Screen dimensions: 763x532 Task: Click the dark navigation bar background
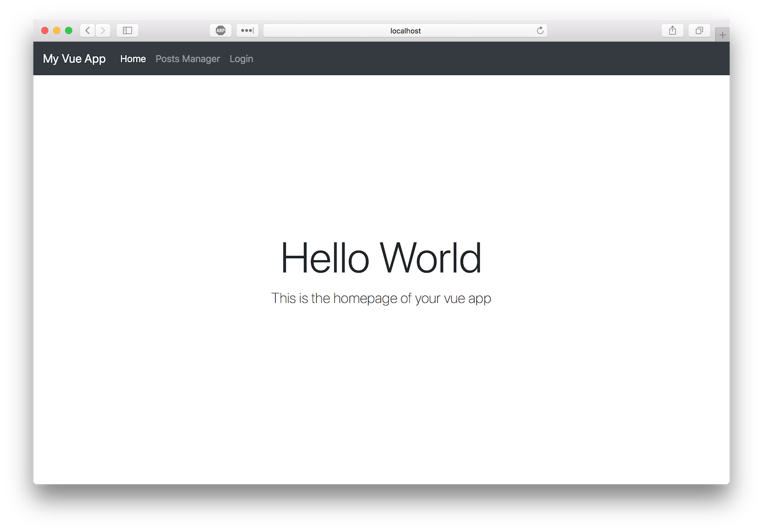(477, 59)
